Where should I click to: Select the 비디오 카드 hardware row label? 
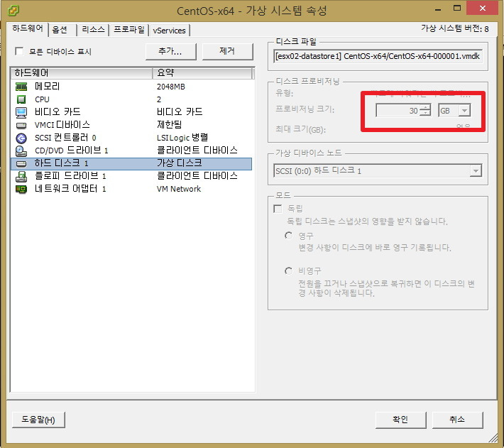[58, 112]
